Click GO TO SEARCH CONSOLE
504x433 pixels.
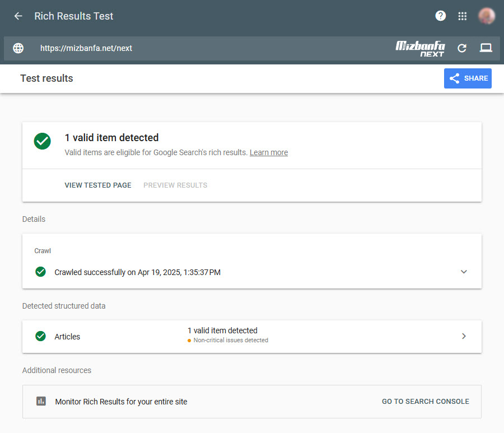[425, 402]
